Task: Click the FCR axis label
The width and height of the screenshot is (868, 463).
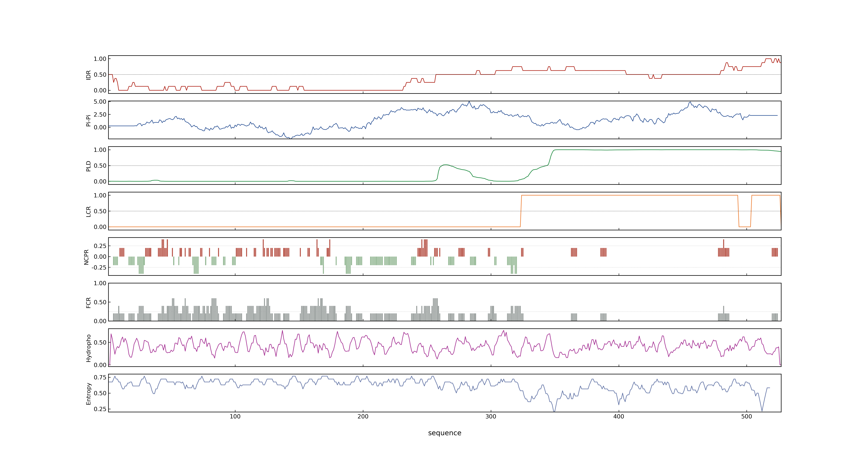Action: pyautogui.click(x=89, y=302)
